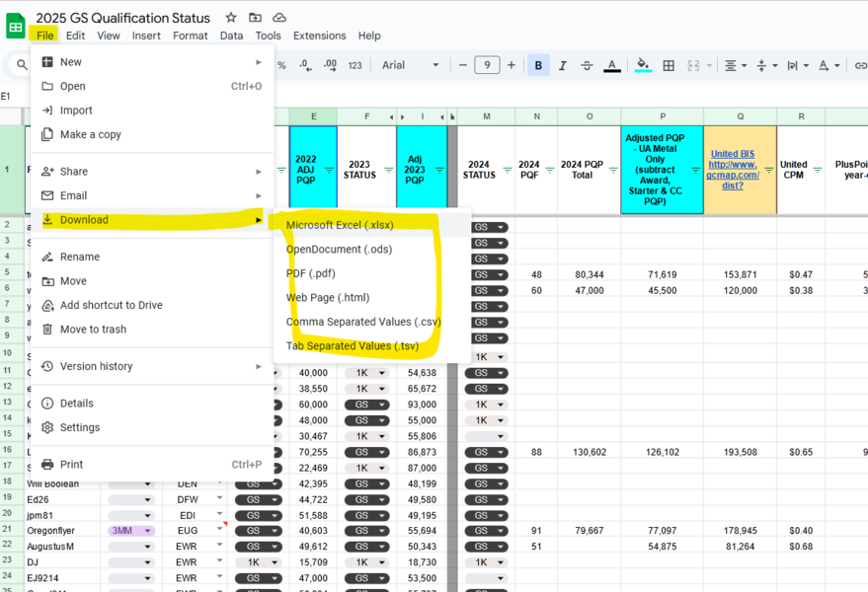
Task: Click the move-to-folder icon beside title
Action: (x=255, y=18)
